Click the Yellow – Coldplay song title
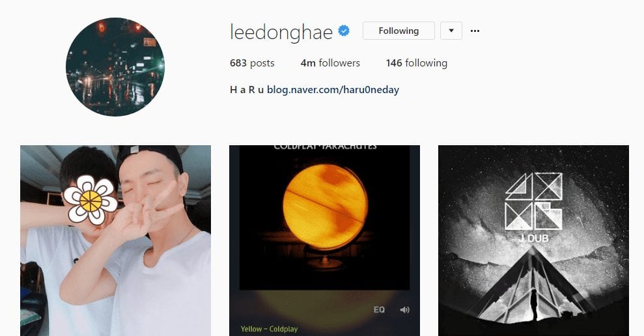 pos(269,329)
